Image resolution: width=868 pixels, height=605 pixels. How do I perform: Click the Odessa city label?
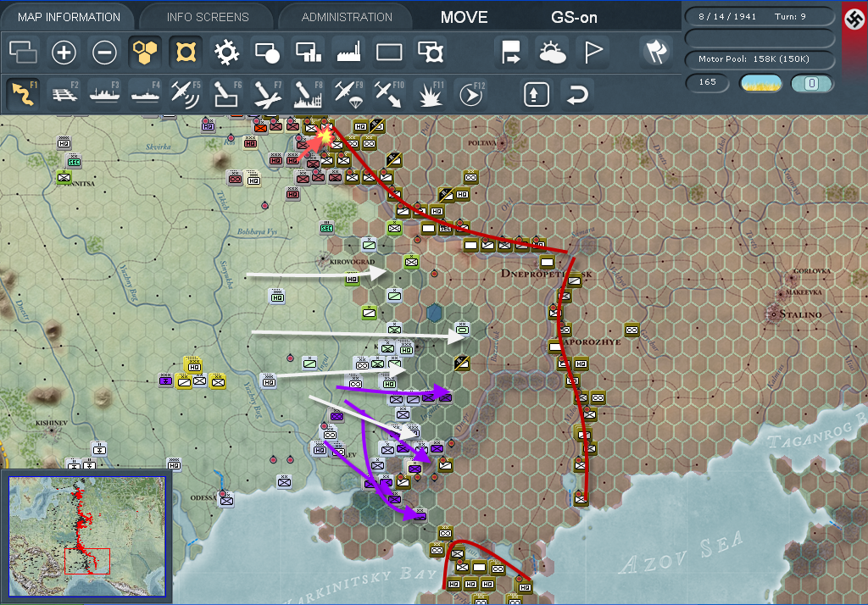[203, 497]
